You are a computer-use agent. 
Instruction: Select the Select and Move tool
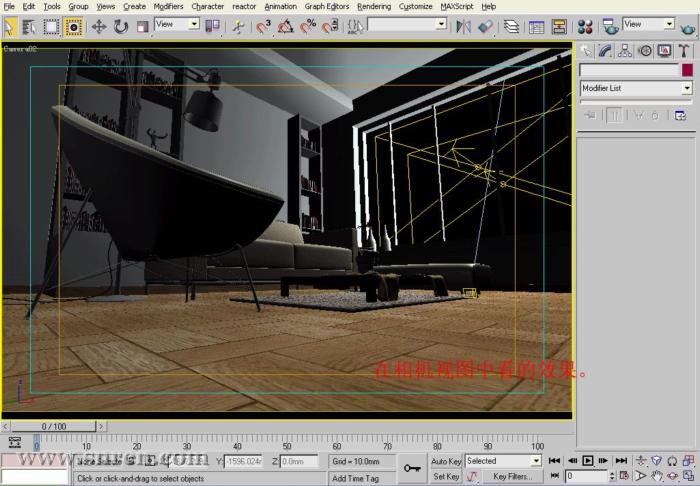[99, 26]
